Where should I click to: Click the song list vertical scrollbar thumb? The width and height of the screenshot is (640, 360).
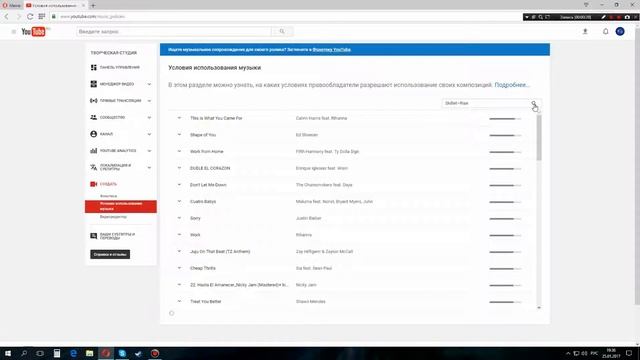click(539, 138)
